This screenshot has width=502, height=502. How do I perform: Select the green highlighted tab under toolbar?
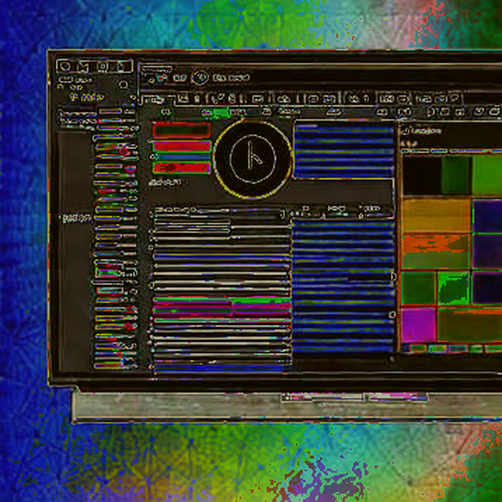pos(217,113)
